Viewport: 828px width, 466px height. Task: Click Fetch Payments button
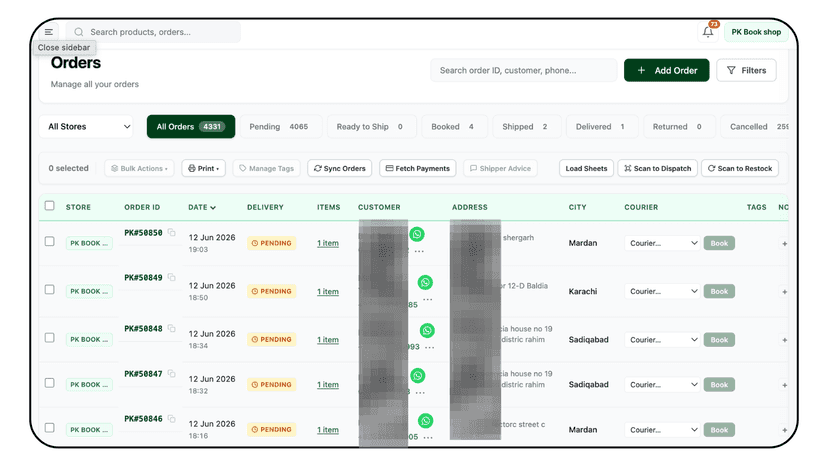point(418,169)
